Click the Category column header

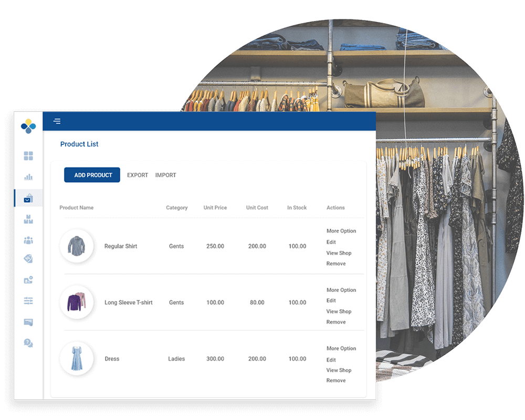[177, 208]
